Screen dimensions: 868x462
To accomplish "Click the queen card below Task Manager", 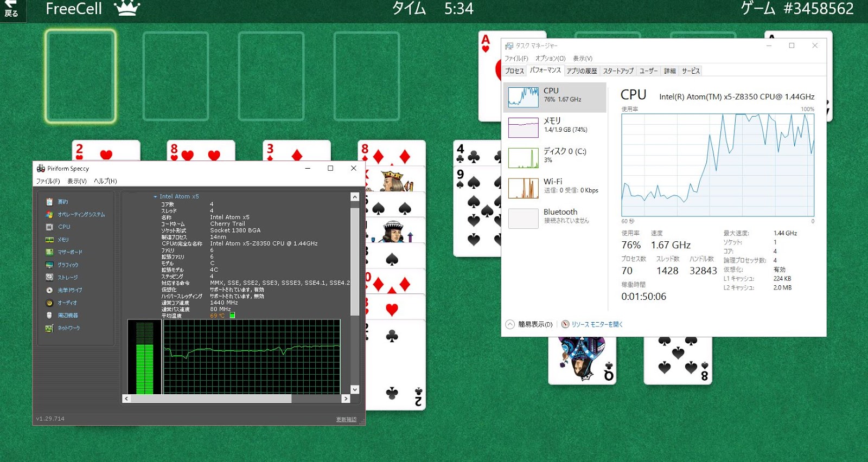I will [x=582, y=361].
